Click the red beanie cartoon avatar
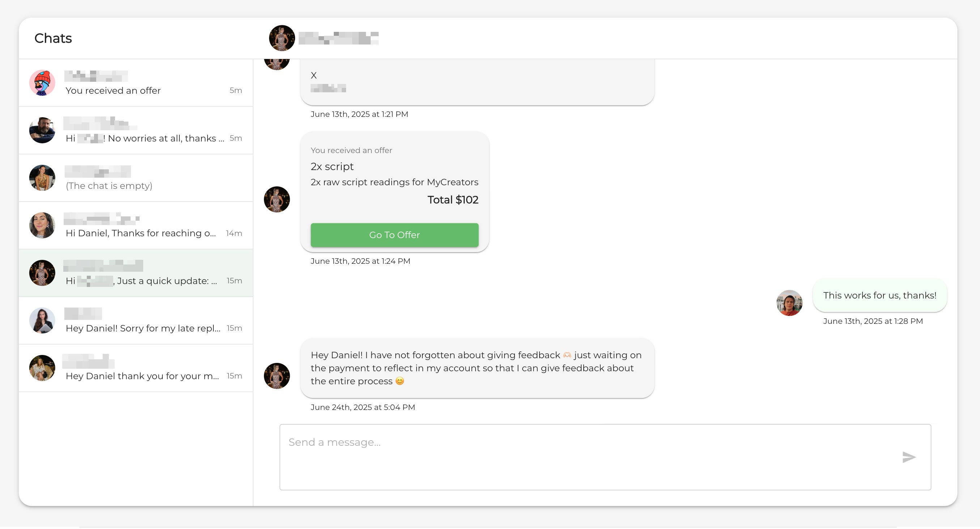Screen dimensions: 980x529 point(42,83)
